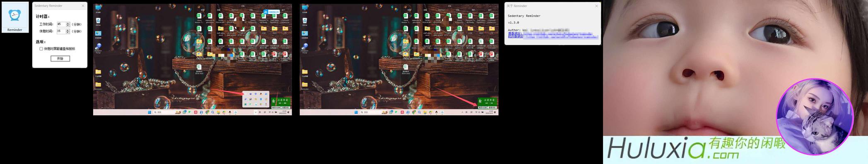Open the 修改版地址 link in the About dialog
868x164 pixels.
coord(516,36)
